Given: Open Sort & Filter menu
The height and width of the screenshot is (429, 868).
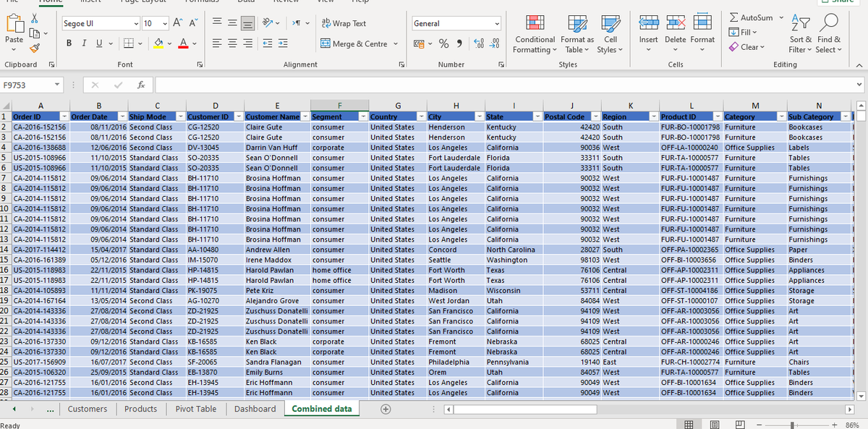Looking at the screenshot, I should [x=799, y=34].
